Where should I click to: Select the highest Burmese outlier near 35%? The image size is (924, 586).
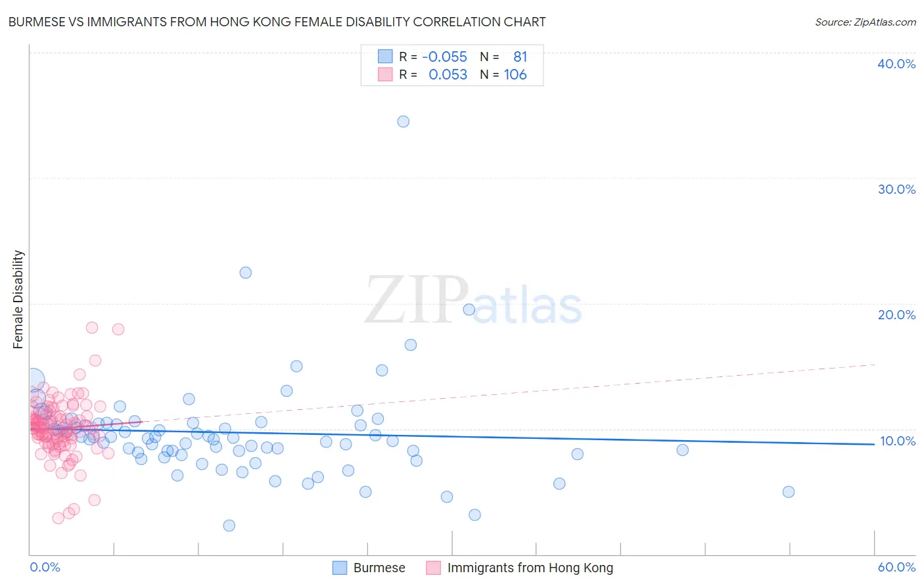tap(404, 122)
